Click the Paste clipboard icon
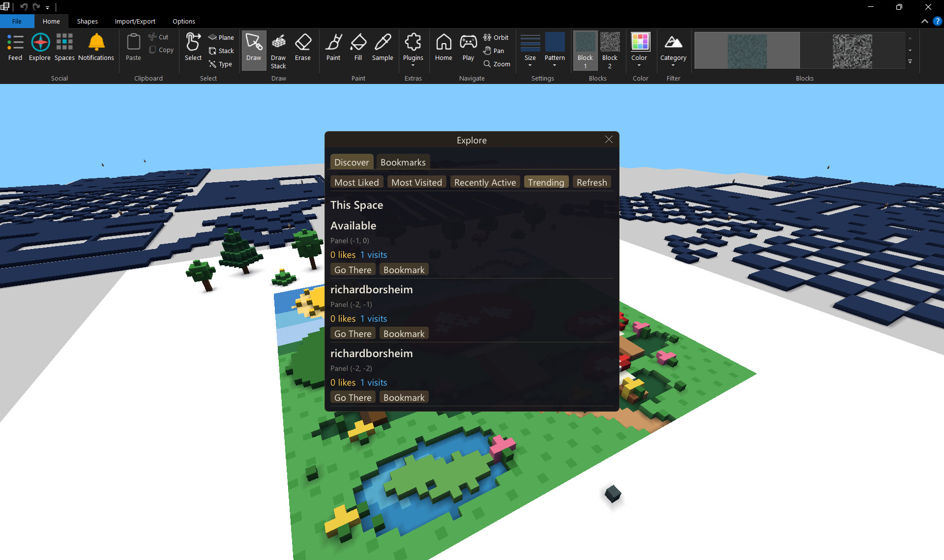The height and width of the screenshot is (560, 944). [133, 48]
